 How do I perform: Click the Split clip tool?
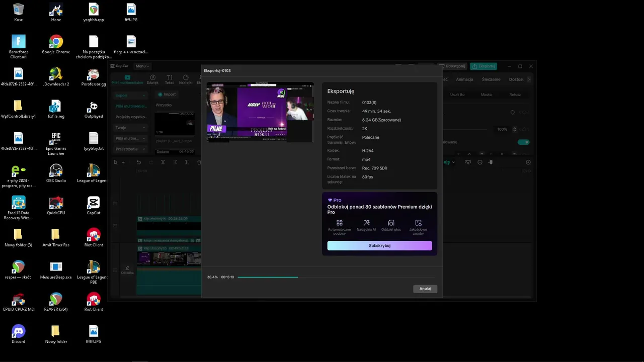tap(163, 162)
